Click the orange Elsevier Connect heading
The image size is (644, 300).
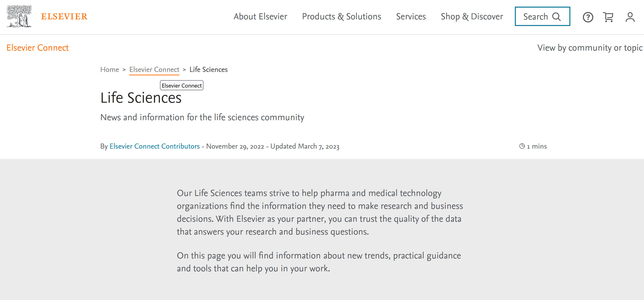click(38, 48)
